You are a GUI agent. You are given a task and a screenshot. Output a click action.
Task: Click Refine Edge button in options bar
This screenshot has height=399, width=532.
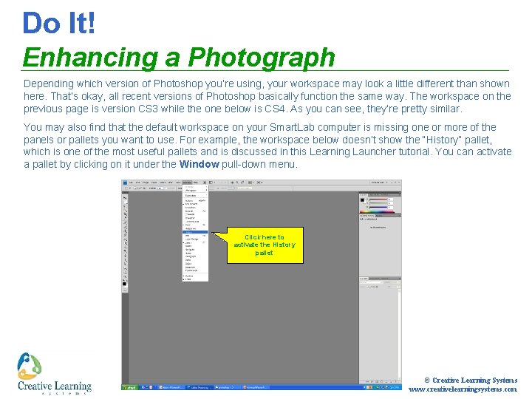[x=245, y=188]
